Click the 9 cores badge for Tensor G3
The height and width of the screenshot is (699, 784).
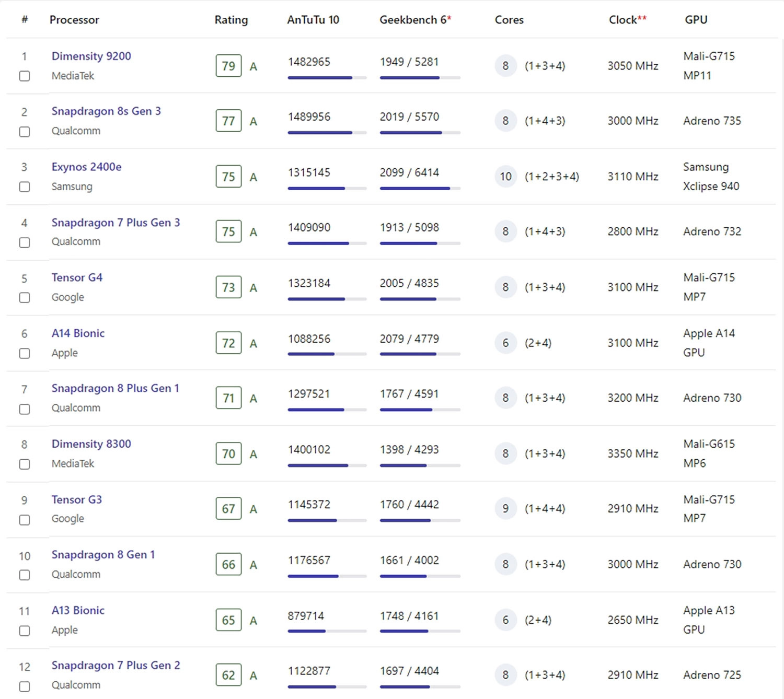point(505,509)
